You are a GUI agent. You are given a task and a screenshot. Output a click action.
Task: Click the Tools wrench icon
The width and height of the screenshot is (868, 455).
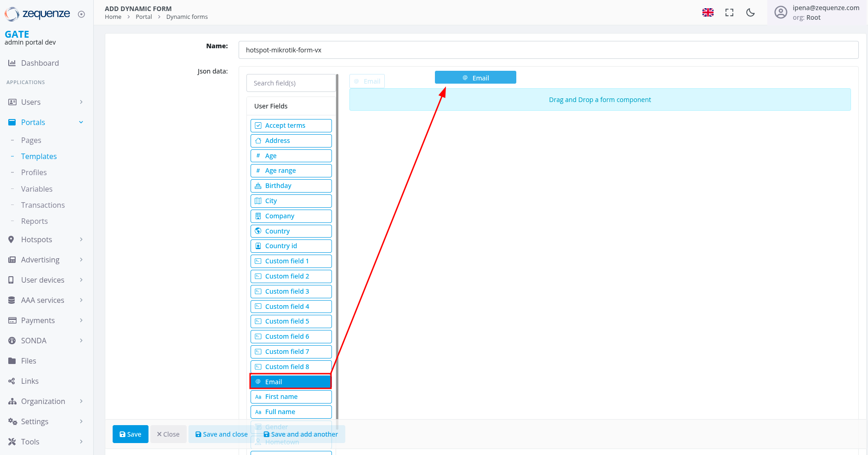12,442
